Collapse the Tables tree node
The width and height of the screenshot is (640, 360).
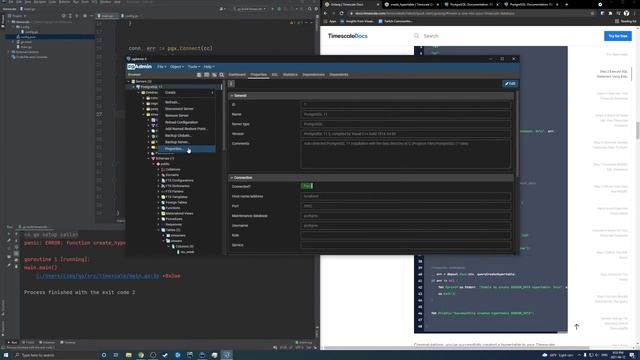coord(158,230)
